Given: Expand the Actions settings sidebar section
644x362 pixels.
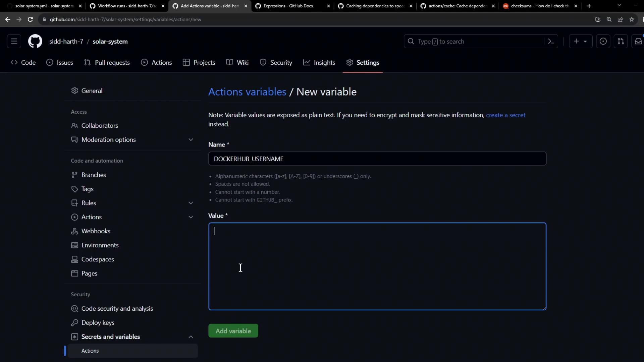Looking at the screenshot, I should coord(191,217).
